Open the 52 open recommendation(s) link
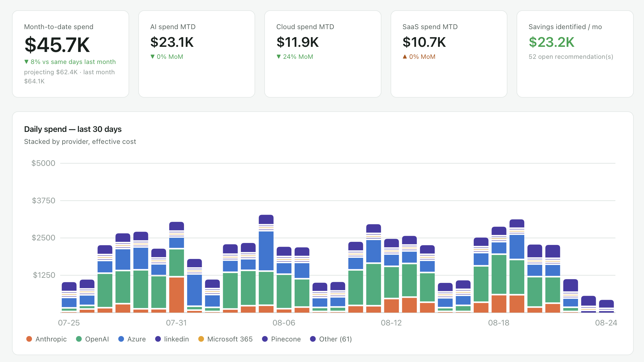644x362 pixels. pyautogui.click(x=571, y=57)
